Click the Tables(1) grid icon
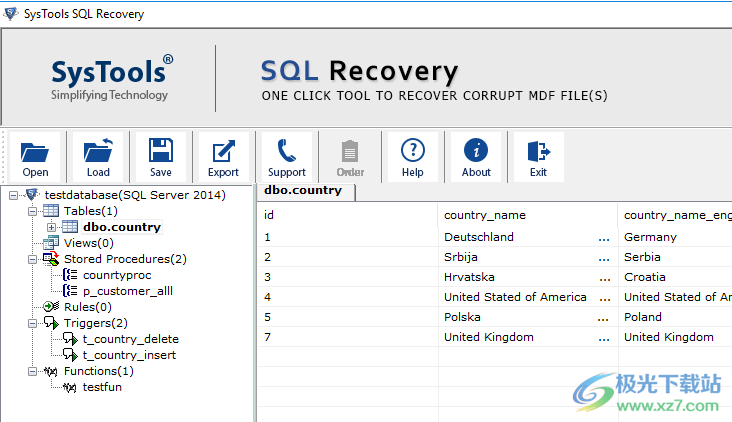This screenshot has height=422, width=732. tap(51, 211)
